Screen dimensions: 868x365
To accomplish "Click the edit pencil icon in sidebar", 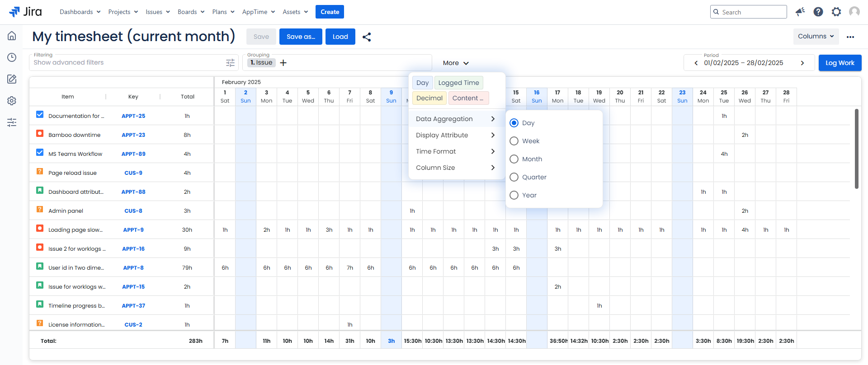I will (12, 79).
